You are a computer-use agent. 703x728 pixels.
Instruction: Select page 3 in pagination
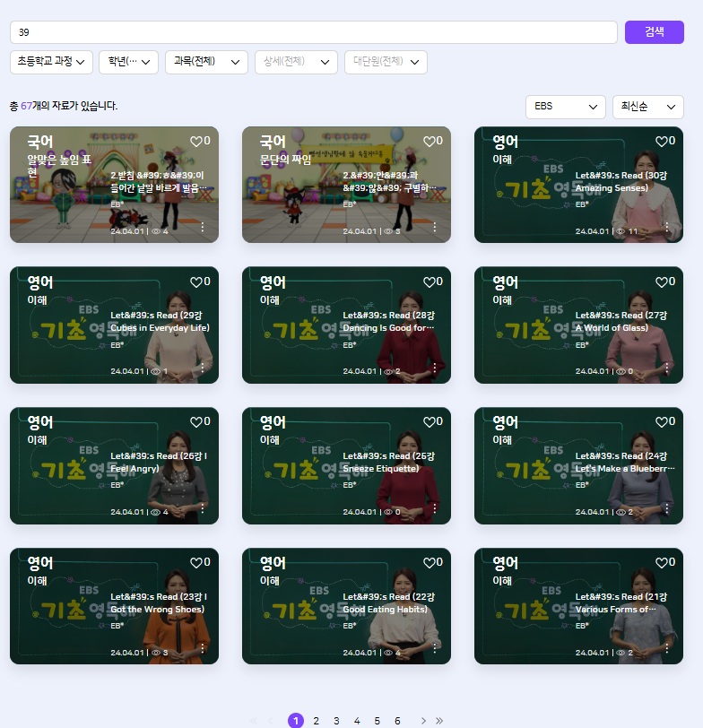(336, 721)
